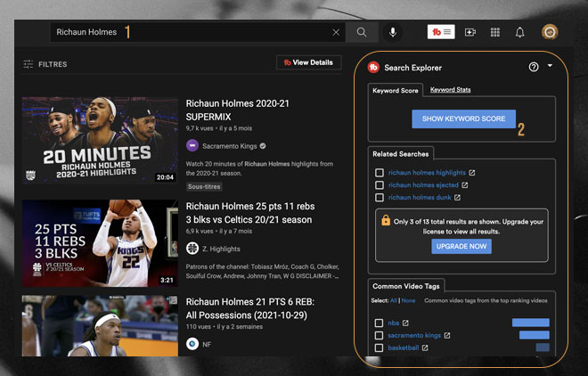Check the 'richaun holmes highlights' checkbox

coord(380,173)
